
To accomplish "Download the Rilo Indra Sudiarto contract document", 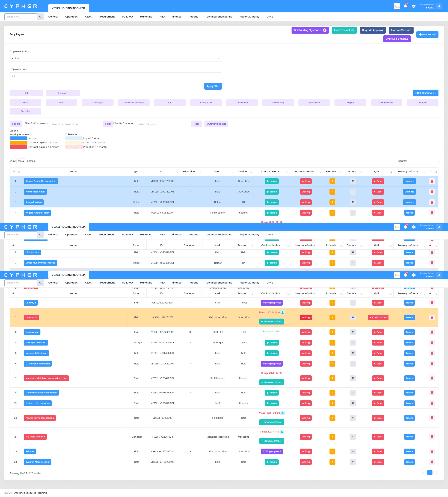I will tap(282, 432).
